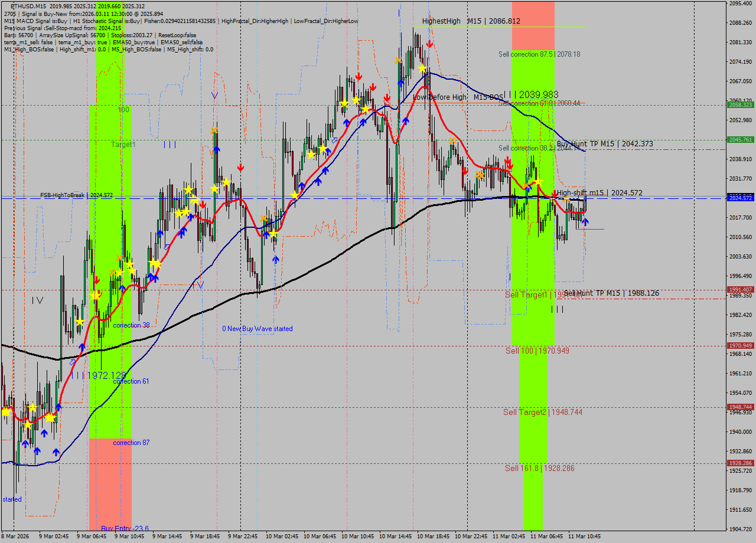Click the FSB-HighToBreak 2024.572 label
Screen dimensions: 756x543
tap(76, 195)
